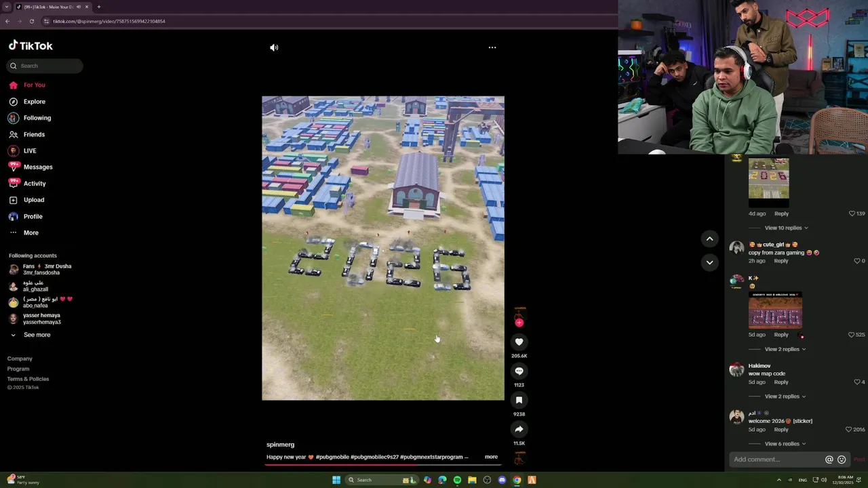
Task: Reply to Hakimov's wow map code comment
Action: click(x=781, y=382)
